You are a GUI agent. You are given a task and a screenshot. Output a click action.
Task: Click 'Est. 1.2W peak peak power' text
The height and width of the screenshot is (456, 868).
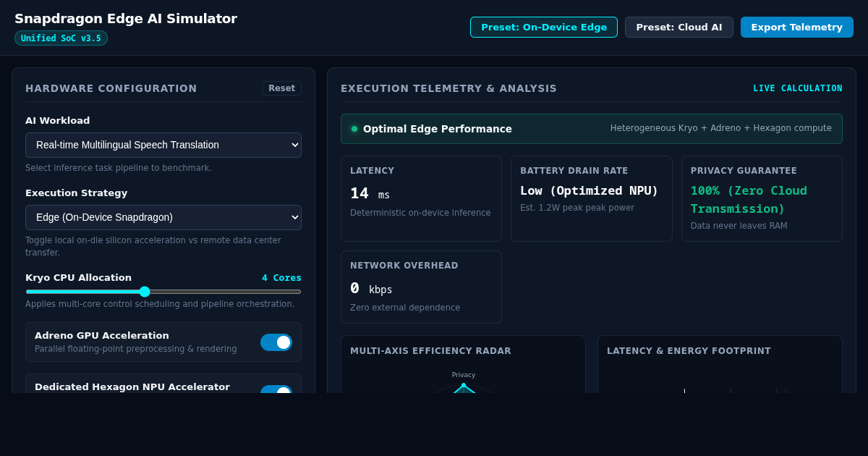(x=577, y=208)
